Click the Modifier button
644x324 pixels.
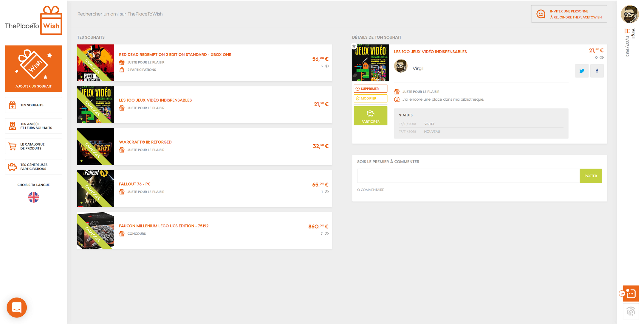point(371,98)
